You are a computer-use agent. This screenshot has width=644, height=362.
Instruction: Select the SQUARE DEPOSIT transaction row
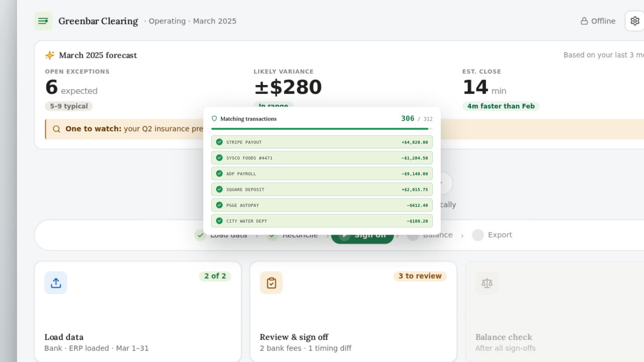pyautogui.click(x=322, y=190)
